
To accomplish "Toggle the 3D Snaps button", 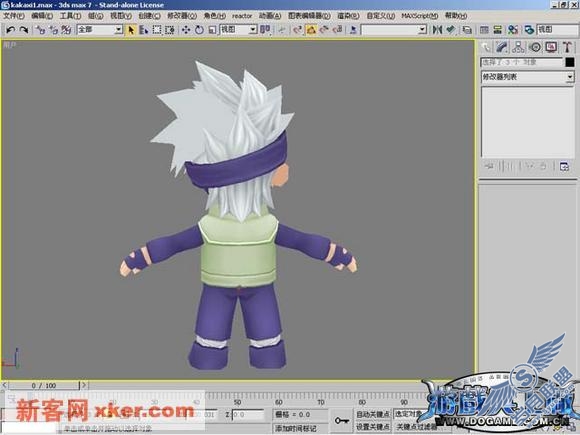I will (298, 30).
